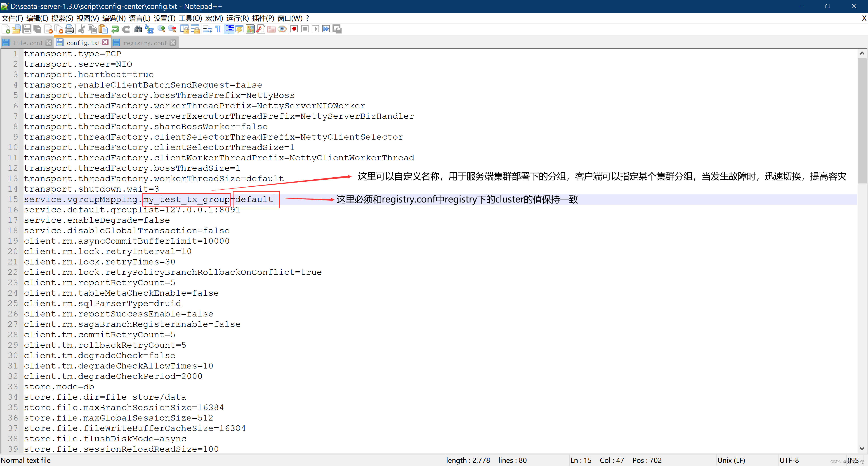868x466 pixels.
Task: Toggle Show All Characters pilcrow icon
Action: 218,29
